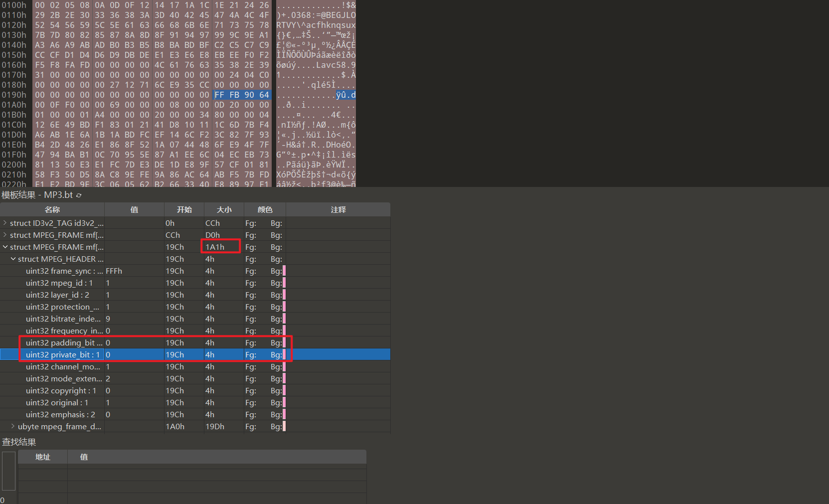Image resolution: width=829 pixels, height=504 pixels.
Task: Sort by the 名称 column header
Action: (52, 210)
